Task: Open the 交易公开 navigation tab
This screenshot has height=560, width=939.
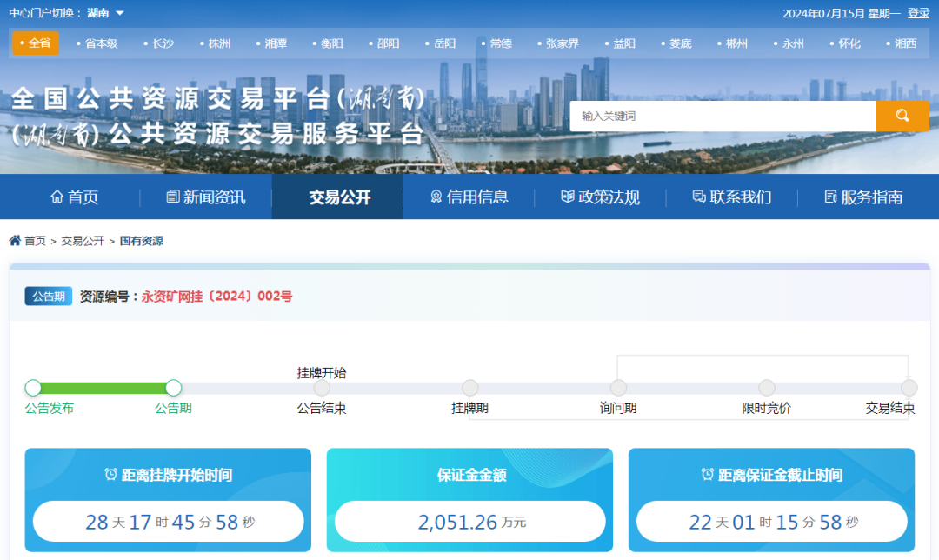Action: [x=339, y=197]
